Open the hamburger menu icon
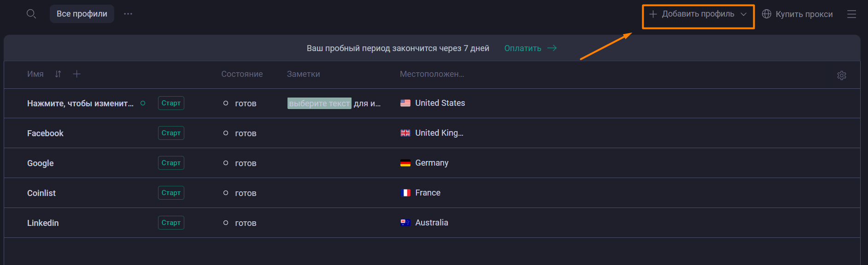Screen dimensions: 868x265 851,14
